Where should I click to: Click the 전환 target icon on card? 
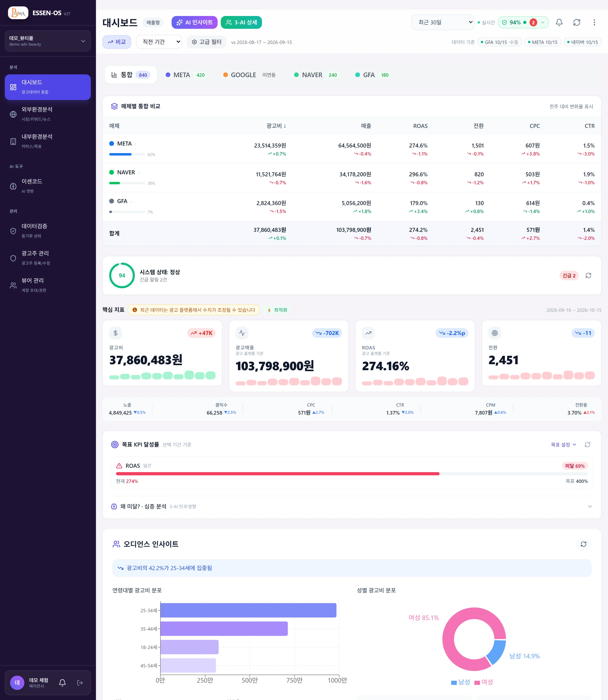coord(495,333)
